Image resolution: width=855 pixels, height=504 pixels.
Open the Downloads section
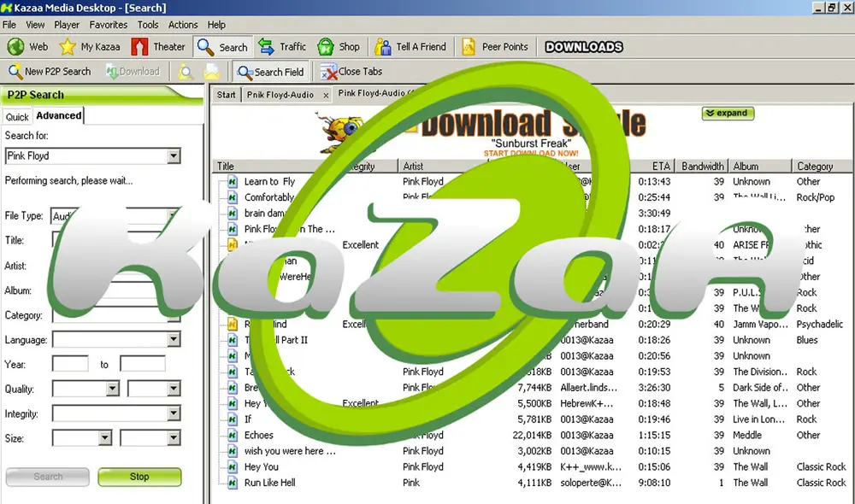(x=583, y=47)
